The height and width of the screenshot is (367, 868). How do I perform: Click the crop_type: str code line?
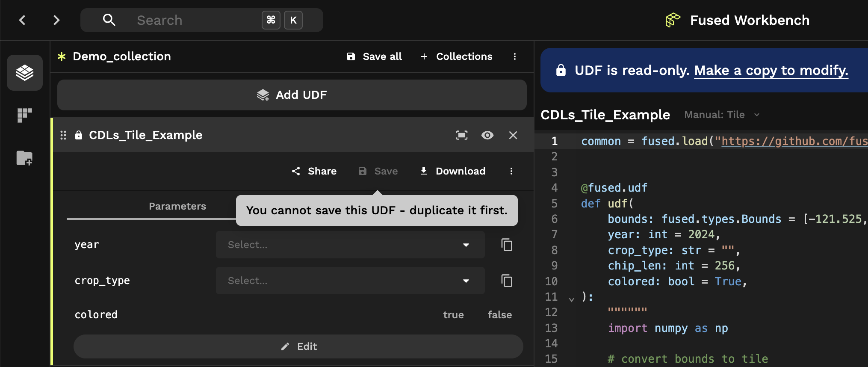pyautogui.click(x=674, y=250)
